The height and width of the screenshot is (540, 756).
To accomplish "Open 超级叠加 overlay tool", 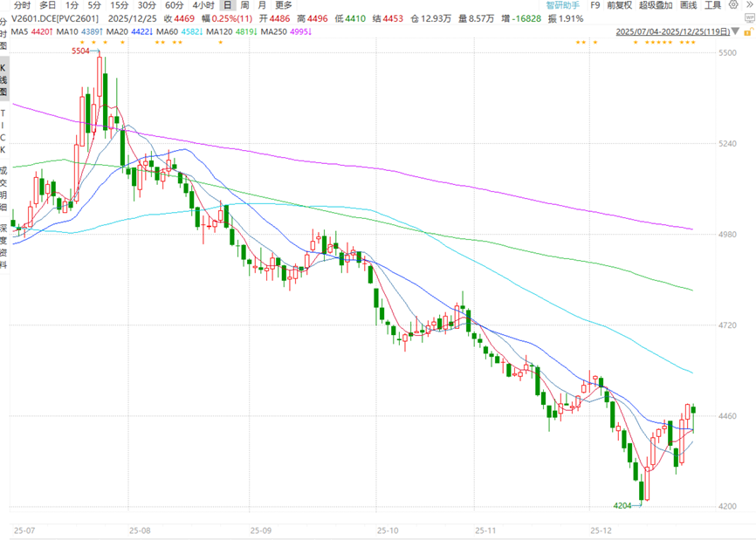I will [656, 5].
